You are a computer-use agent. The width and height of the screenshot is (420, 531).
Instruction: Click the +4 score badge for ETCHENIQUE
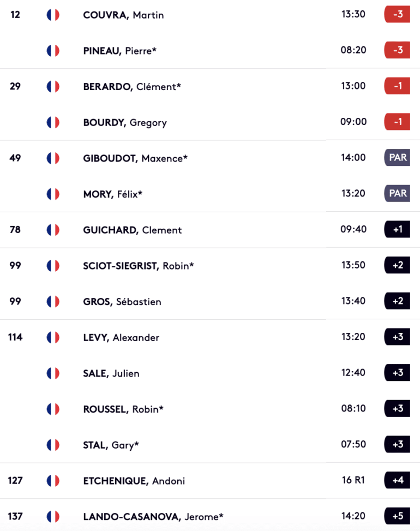(397, 480)
